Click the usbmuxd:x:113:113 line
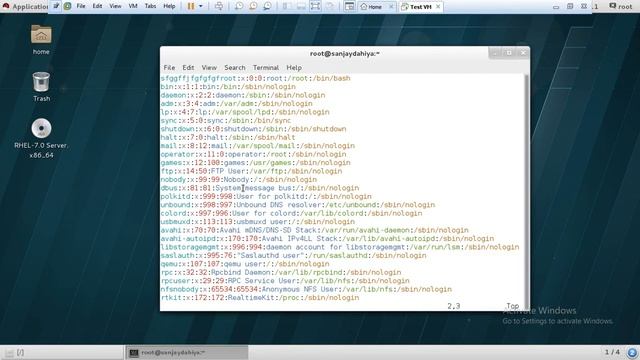 coord(258,222)
